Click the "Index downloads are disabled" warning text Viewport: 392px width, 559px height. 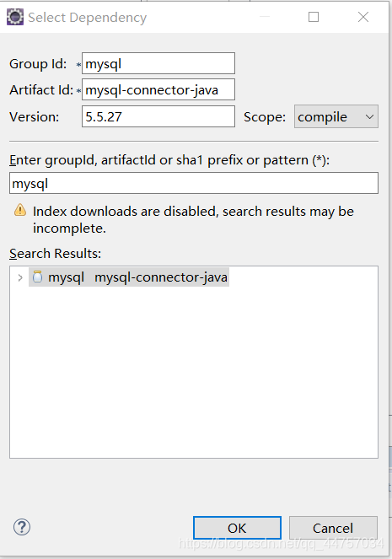tap(194, 219)
